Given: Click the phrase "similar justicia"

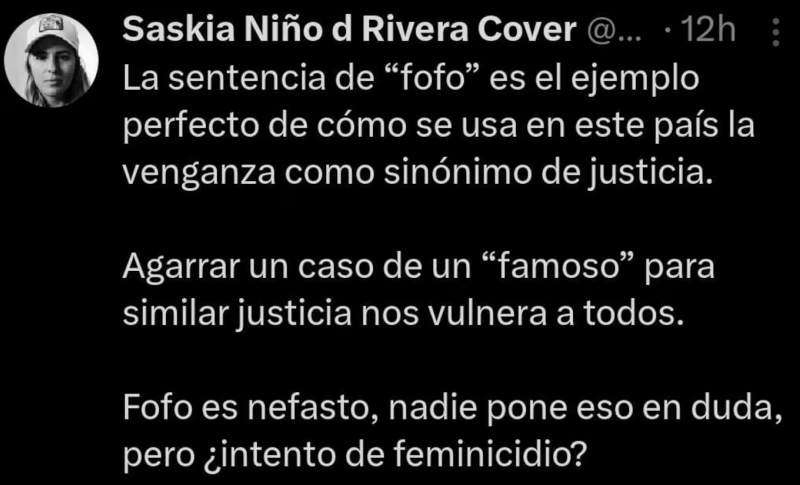Looking at the screenshot, I should tap(237, 314).
